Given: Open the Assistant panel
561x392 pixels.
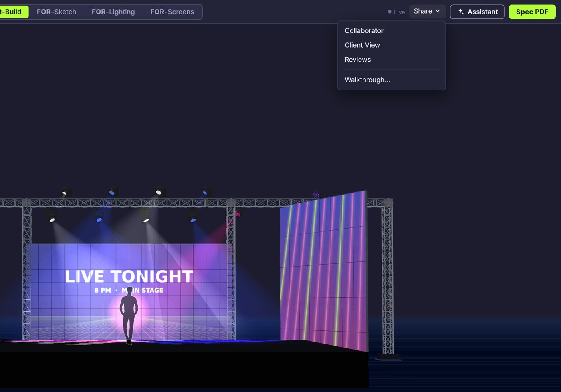Looking at the screenshot, I should click(x=477, y=12).
